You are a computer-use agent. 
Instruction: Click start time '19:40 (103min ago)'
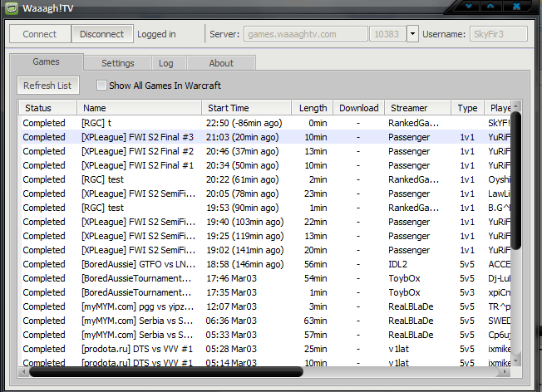244,222
